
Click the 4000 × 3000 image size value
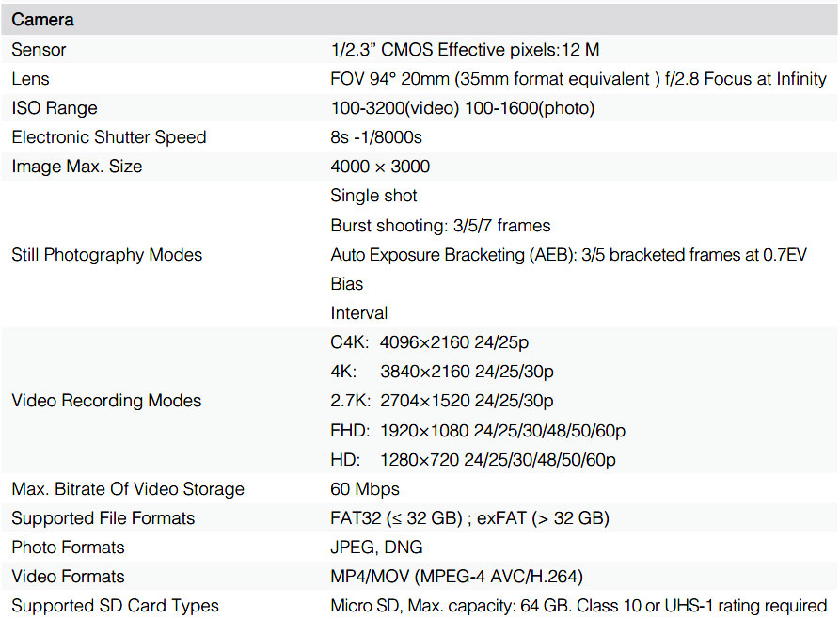(380, 167)
